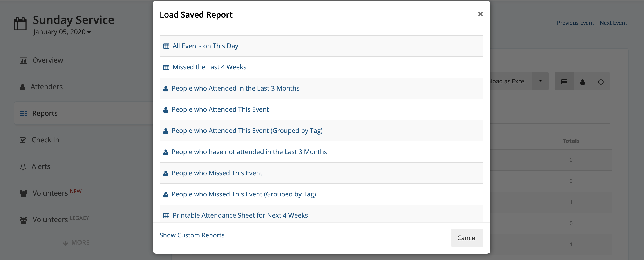644x260 pixels.
Task: Click Show Custom Reports link
Action: (192, 235)
